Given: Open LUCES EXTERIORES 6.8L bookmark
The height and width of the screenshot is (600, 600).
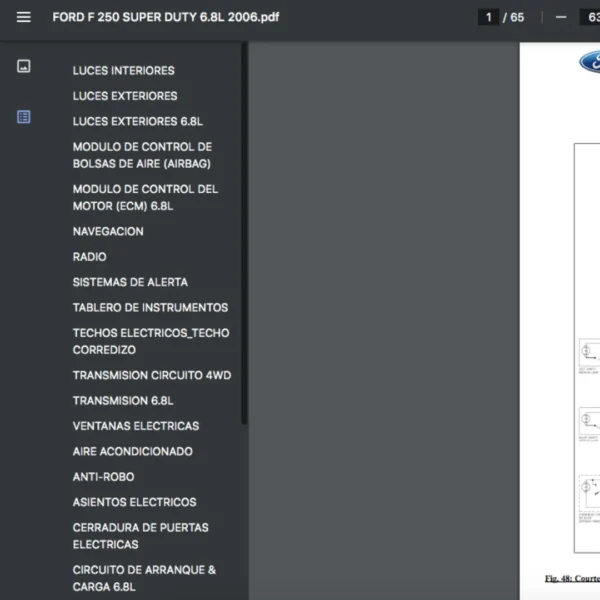Looking at the screenshot, I should coord(138,122).
